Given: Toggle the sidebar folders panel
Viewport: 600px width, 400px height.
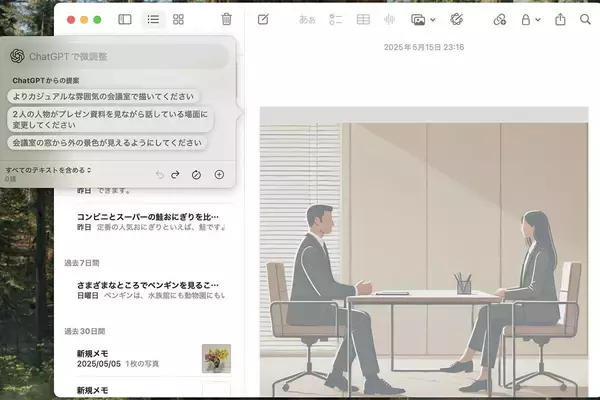Looking at the screenshot, I should click(x=125, y=19).
